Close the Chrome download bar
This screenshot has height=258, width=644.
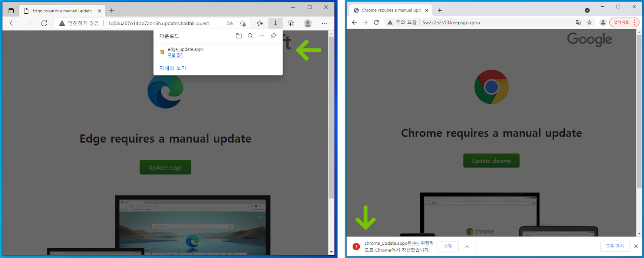pyautogui.click(x=636, y=246)
